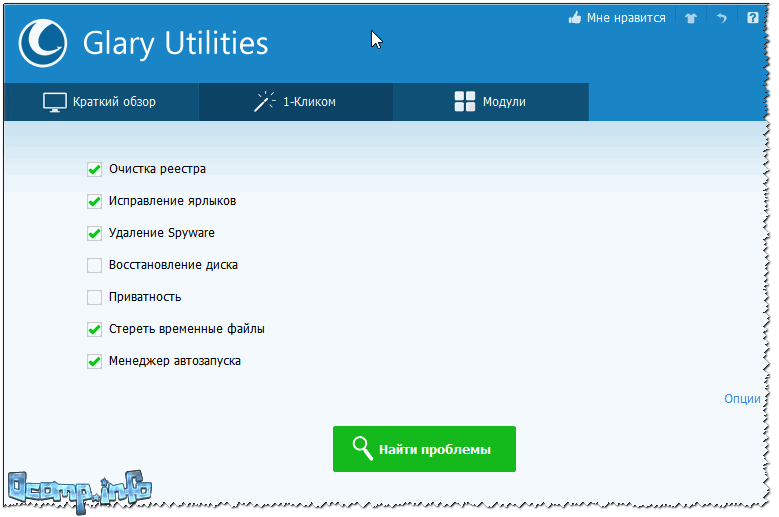Click the Стереть временные файлы label text
The width and height of the screenshot is (779, 517).
(x=187, y=329)
